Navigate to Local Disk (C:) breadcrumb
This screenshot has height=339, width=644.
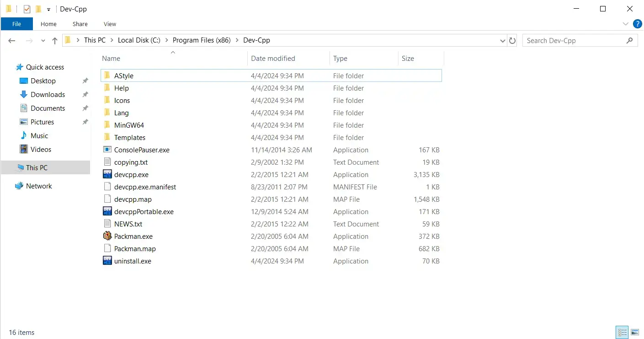pyautogui.click(x=139, y=40)
